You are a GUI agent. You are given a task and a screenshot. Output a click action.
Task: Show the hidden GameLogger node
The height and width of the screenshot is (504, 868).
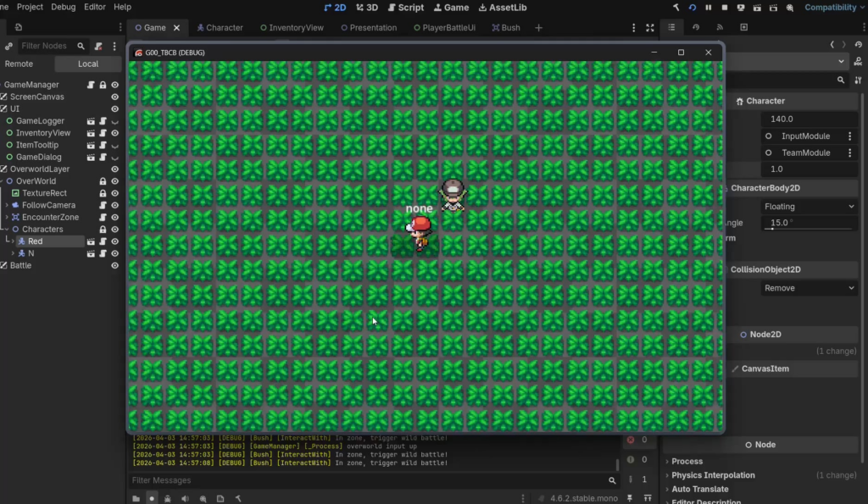[x=114, y=121]
